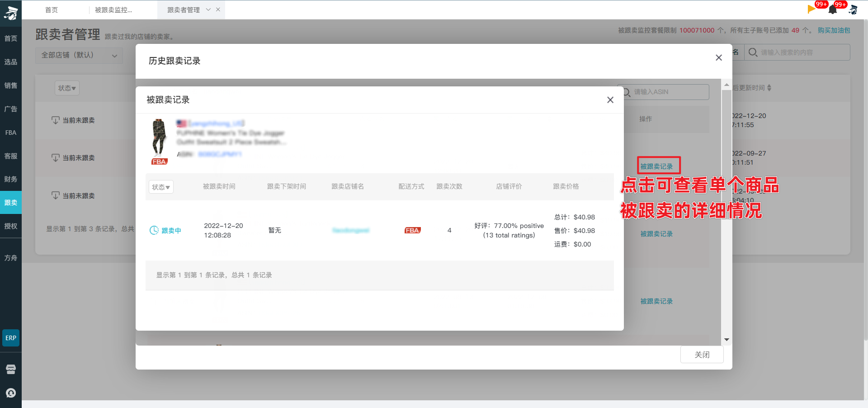Click the product thumbnail image
Viewport: 868px width, 408px height.
tap(159, 138)
